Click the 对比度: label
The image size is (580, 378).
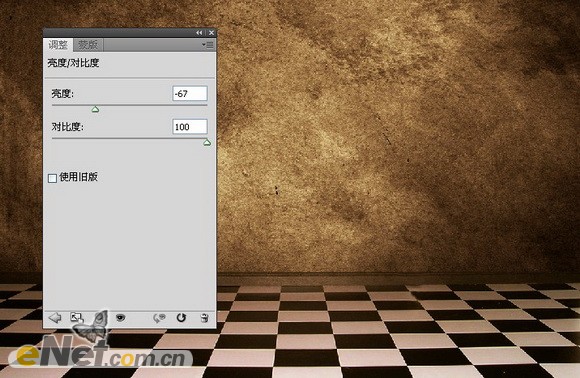pyautogui.click(x=68, y=127)
